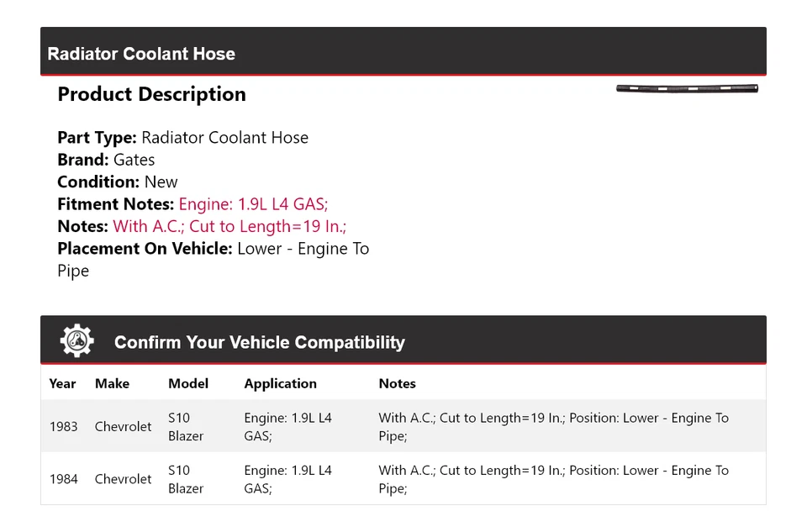Click Chevrolet in the 1983 row
807x532 pixels.
(123, 427)
